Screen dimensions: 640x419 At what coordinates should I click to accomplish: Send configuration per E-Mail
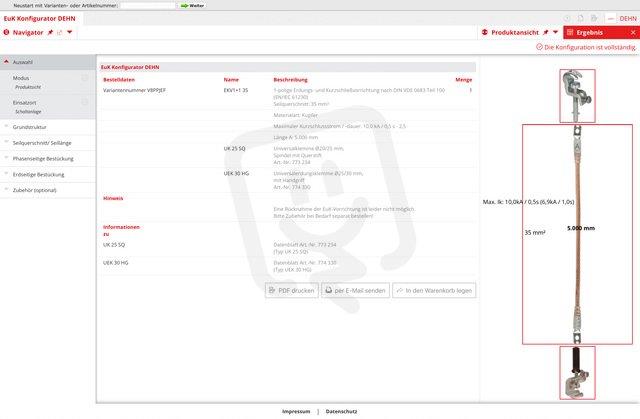coord(354,290)
